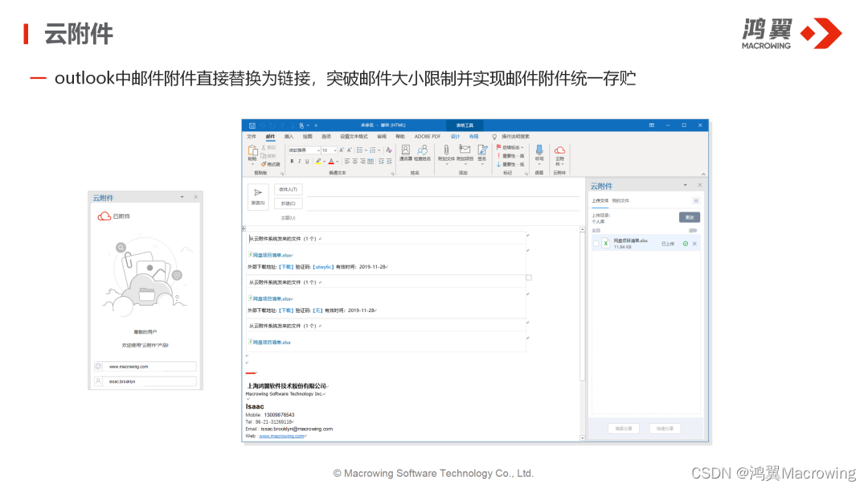The width and height of the screenshot is (868, 489).
Task: Click the Send (发送) button
Action: point(258,196)
